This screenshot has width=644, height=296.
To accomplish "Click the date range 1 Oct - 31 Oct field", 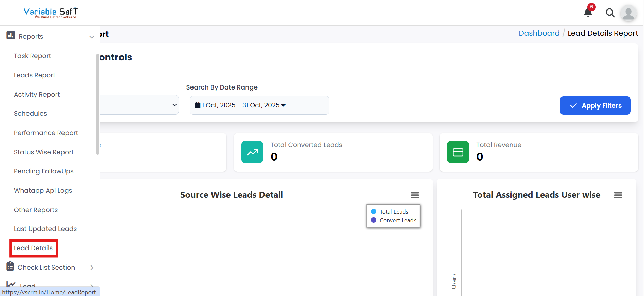I will point(259,105).
